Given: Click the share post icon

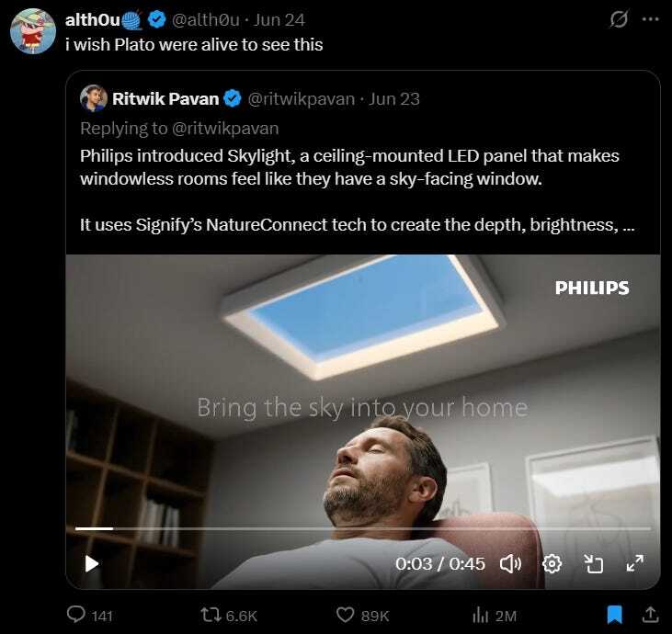Looking at the screenshot, I should pos(650,615).
